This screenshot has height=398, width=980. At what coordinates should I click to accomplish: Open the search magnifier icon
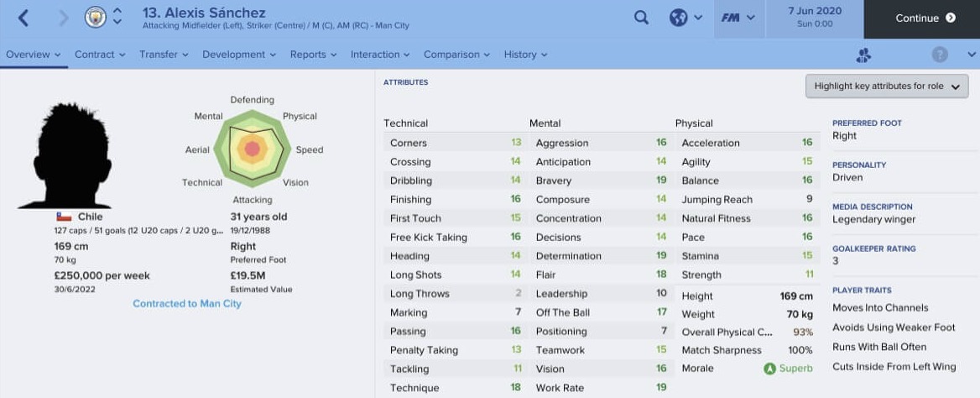[641, 18]
